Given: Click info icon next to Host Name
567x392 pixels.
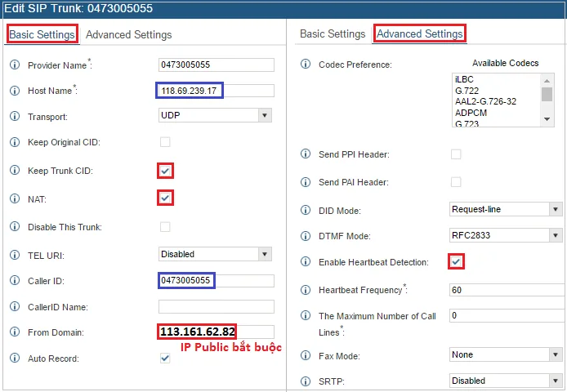Looking at the screenshot, I should (x=15, y=91).
